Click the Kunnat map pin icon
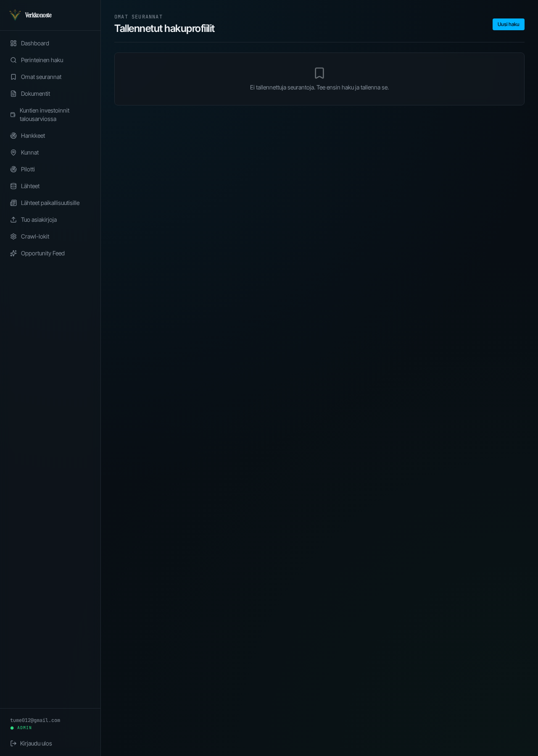The height and width of the screenshot is (756, 538). pos(13,152)
